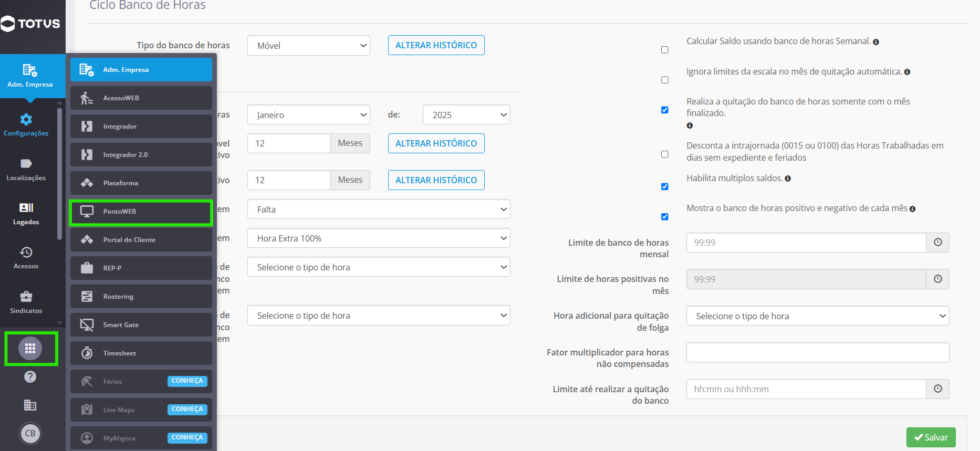Open the 2025 year dropdown
The height and width of the screenshot is (451, 980).
tap(466, 115)
